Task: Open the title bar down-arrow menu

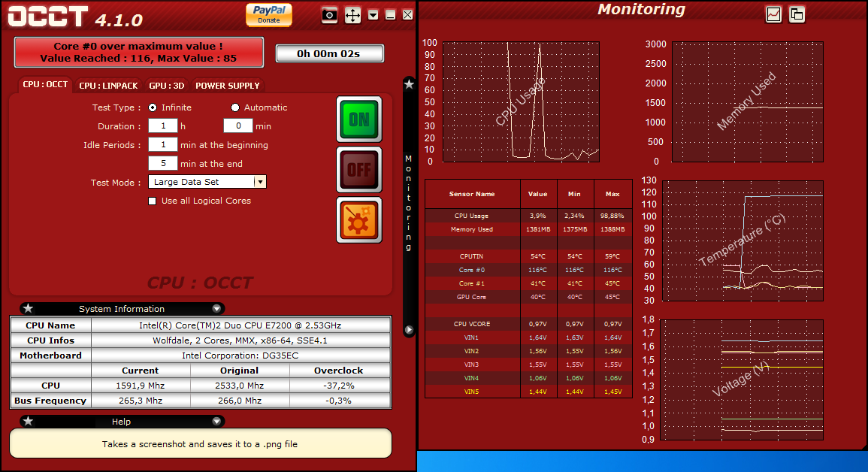Action: pyautogui.click(x=373, y=15)
